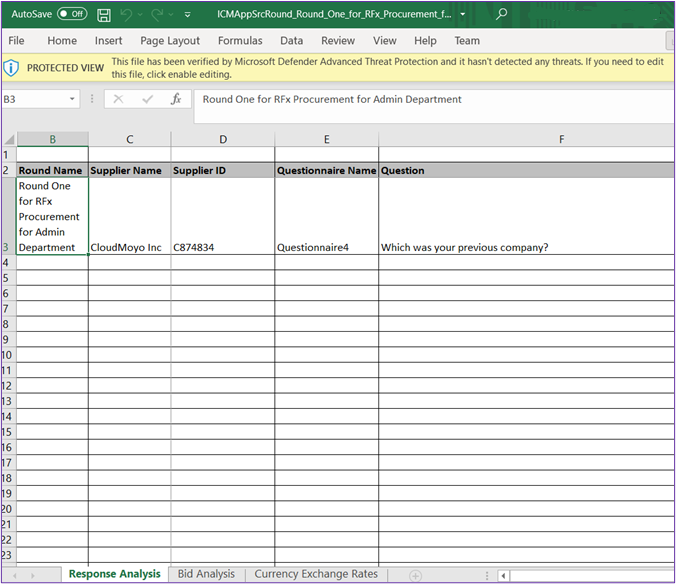This screenshot has width=676, height=584.
Task: Select 'Which was your previous company?' cell
Action: pyautogui.click(x=526, y=216)
